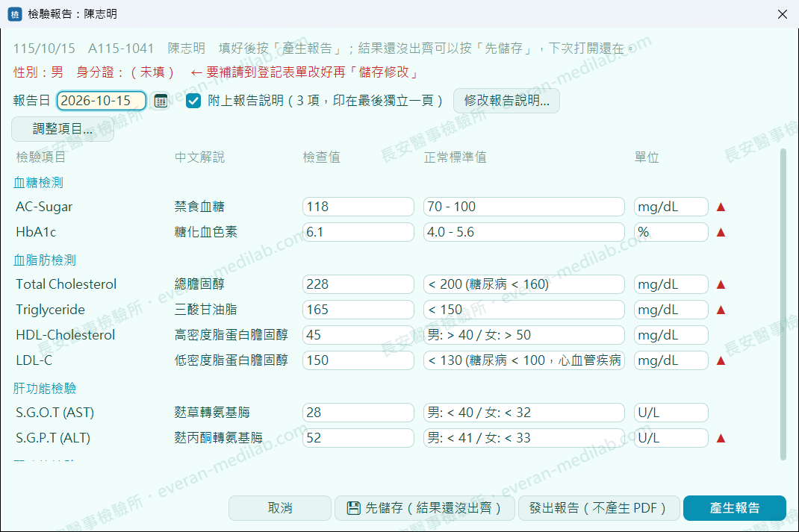This screenshot has width=799, height=532.
Task: Click Total Cholesterol normal range field
Action: (x=524, y=284)
